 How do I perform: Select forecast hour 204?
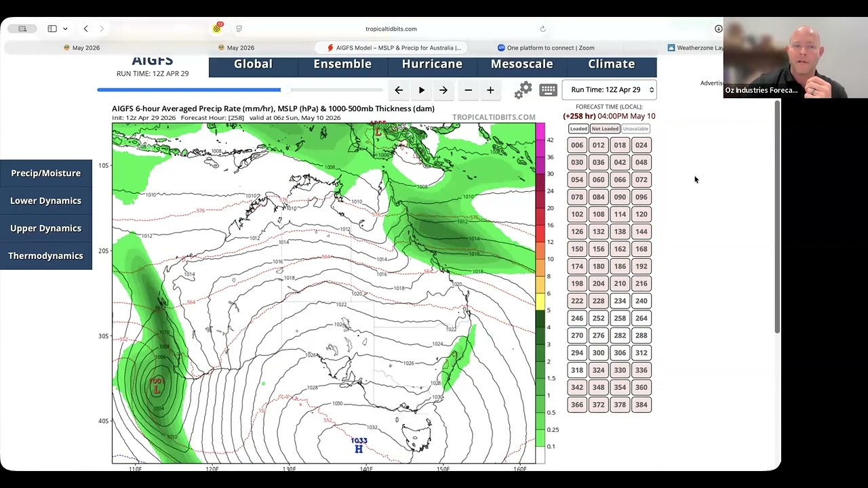598,283
